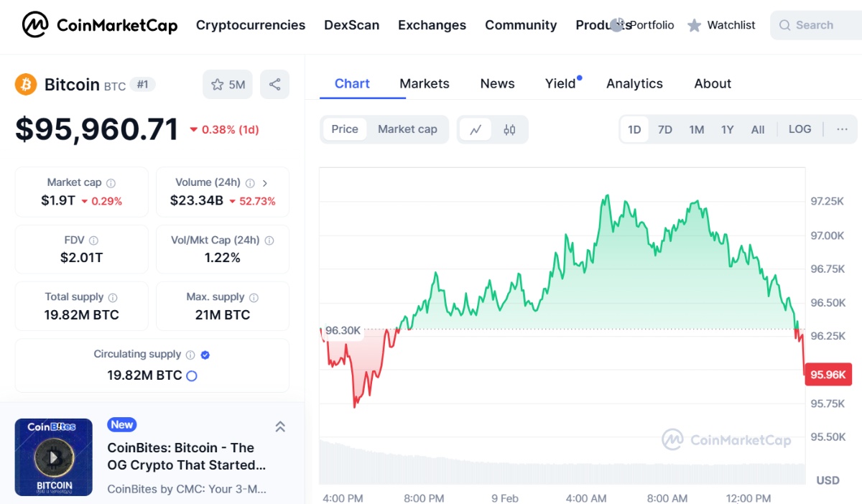Click Market cap info icon

click(111, 183)
